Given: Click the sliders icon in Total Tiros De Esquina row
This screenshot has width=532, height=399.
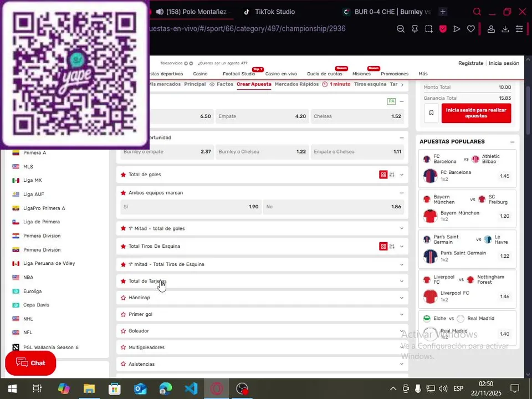Looking at the screenshot, I should (x=392, y=246).
